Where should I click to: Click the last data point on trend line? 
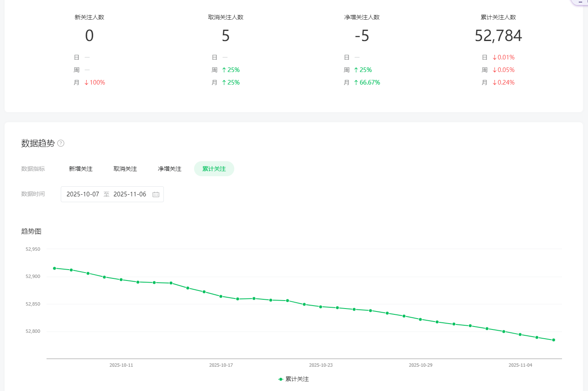click(554, 340)
